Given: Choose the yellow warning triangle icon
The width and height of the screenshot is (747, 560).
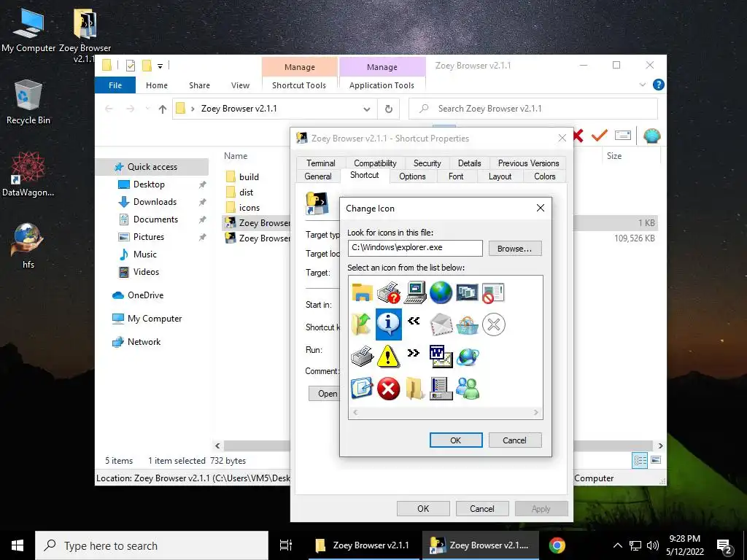Looking at the screenshot, I should 388,356.
